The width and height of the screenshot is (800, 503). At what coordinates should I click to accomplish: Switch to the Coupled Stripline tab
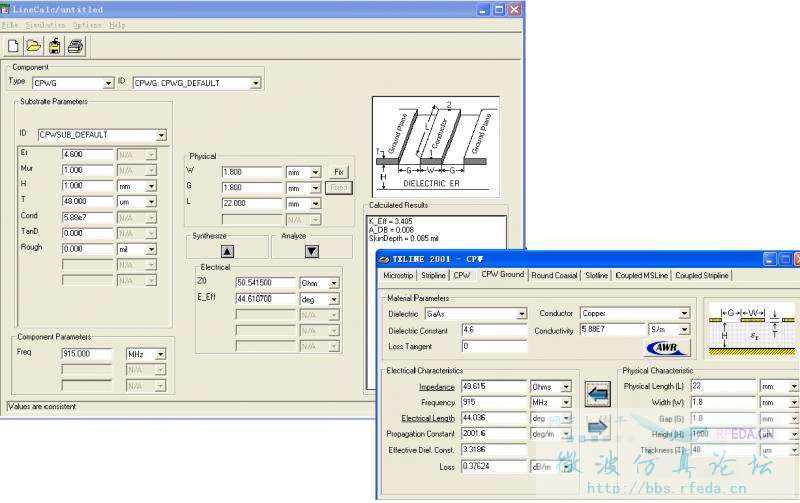(x=702, y=275)
